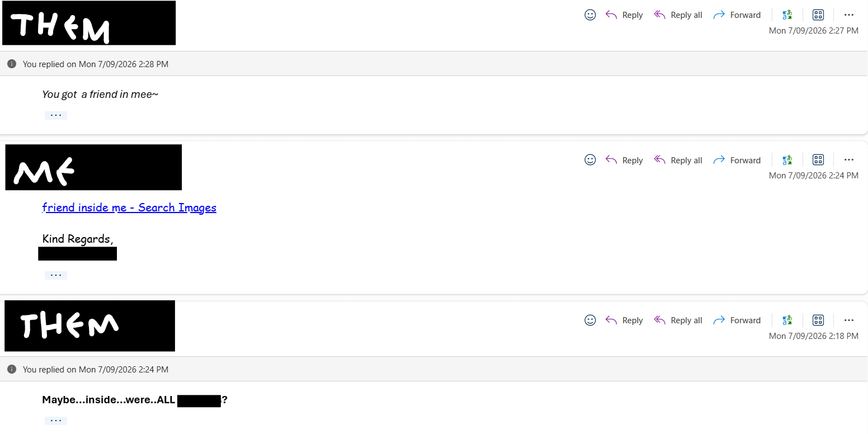This screenshot has height=434, width=868.
Task: Translate the 2:18 PM message
Action: [787, 320]
